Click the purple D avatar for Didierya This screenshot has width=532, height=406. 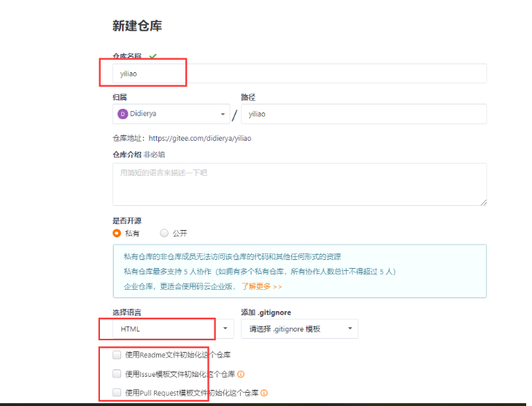coord(123,114)
